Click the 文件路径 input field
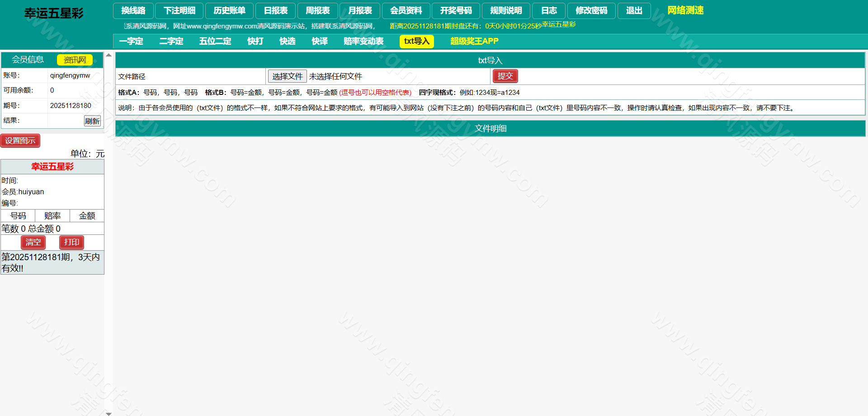 tap(190, 76)
